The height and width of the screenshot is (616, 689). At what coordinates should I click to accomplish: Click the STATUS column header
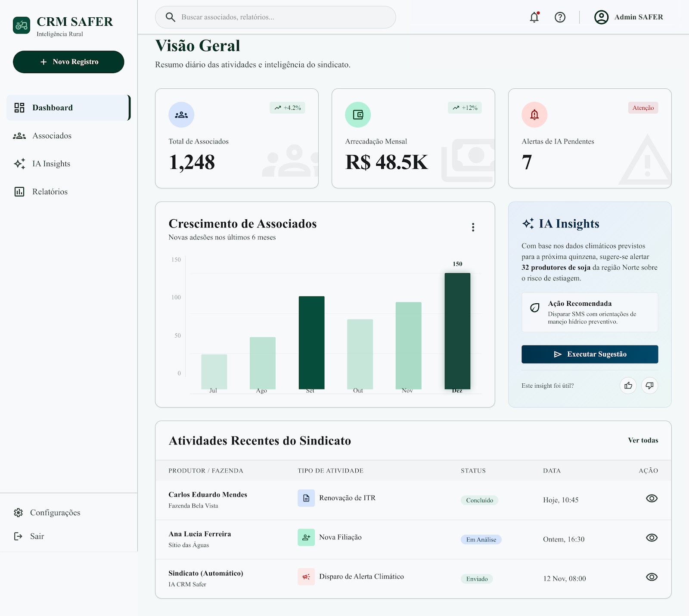(x=473, y=470)
